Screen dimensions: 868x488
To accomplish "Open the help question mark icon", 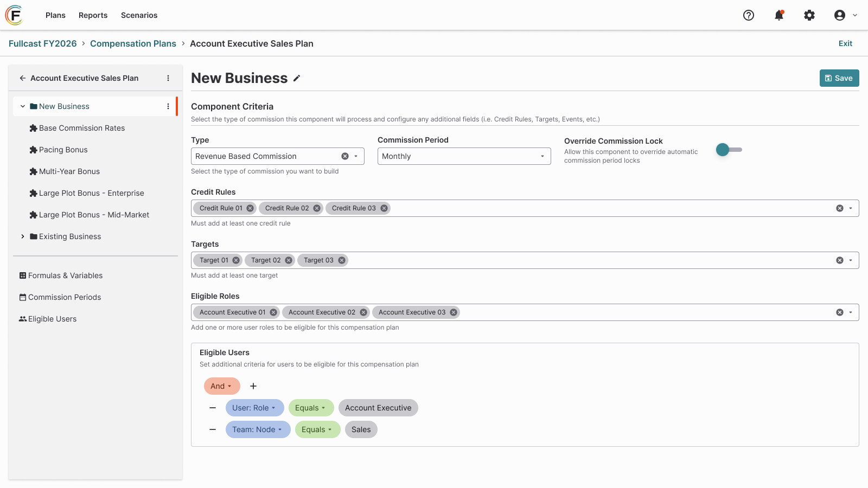I will [749, 15].
